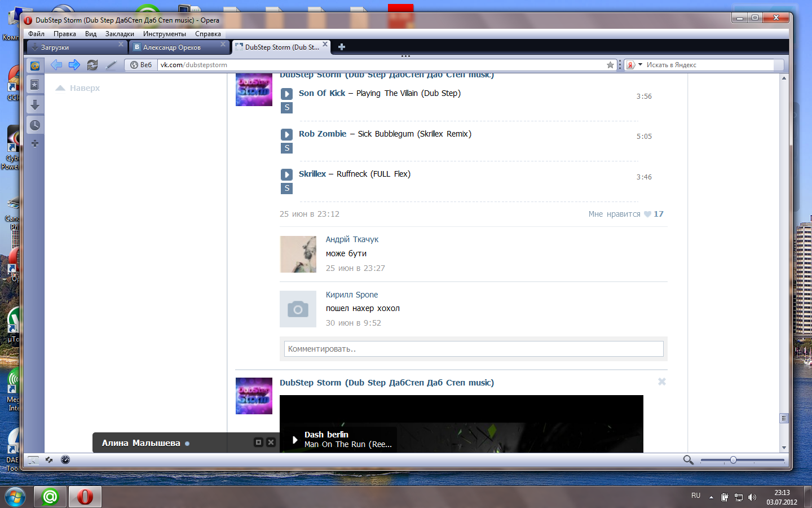The height and width of the screenshot is (508, 812).
Task: Play the Dash Berlin Man On The Run track
Action: (294, 440)
